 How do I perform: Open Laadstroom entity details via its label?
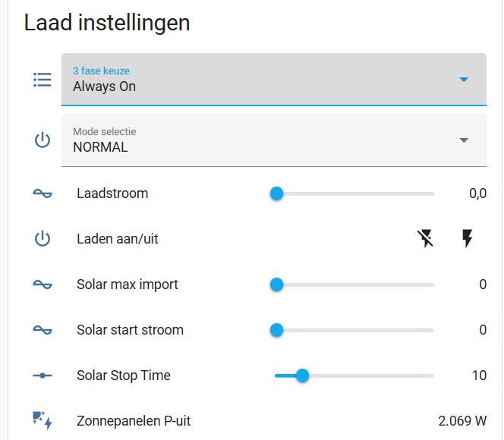click(112, 193)
